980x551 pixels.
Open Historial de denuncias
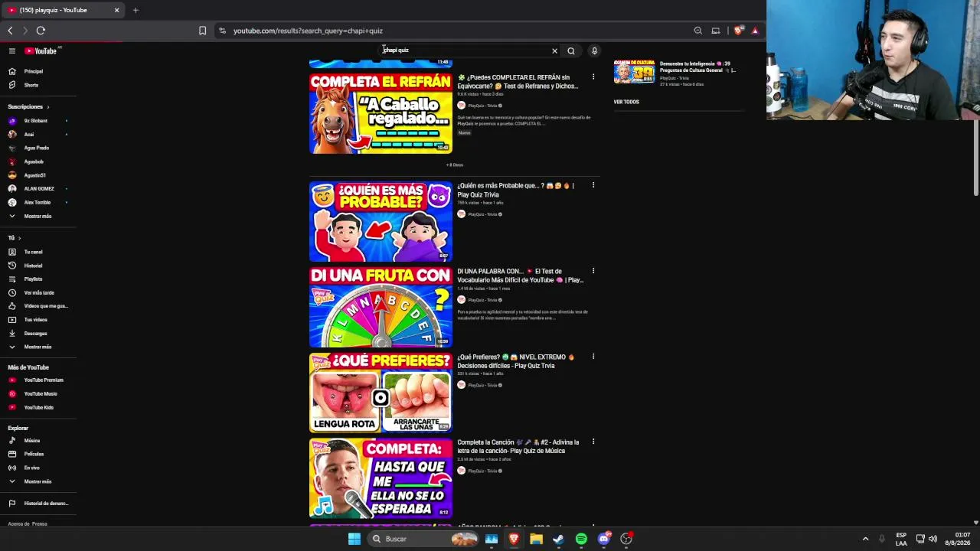(x=46, y=504)
